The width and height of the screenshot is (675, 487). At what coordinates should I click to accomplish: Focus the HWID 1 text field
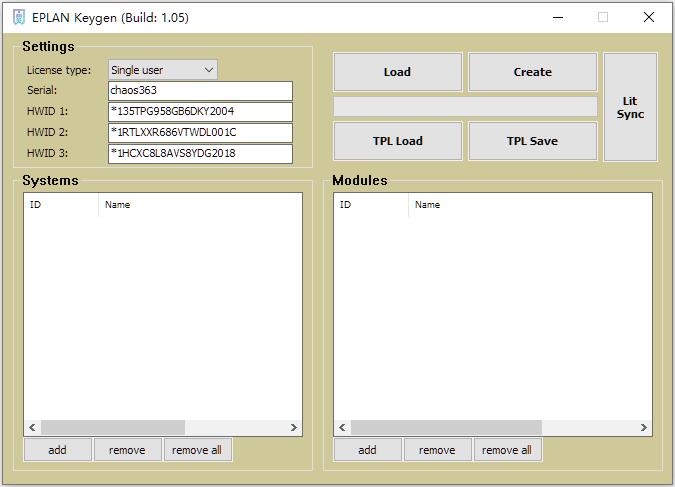[x=200, y=112]
